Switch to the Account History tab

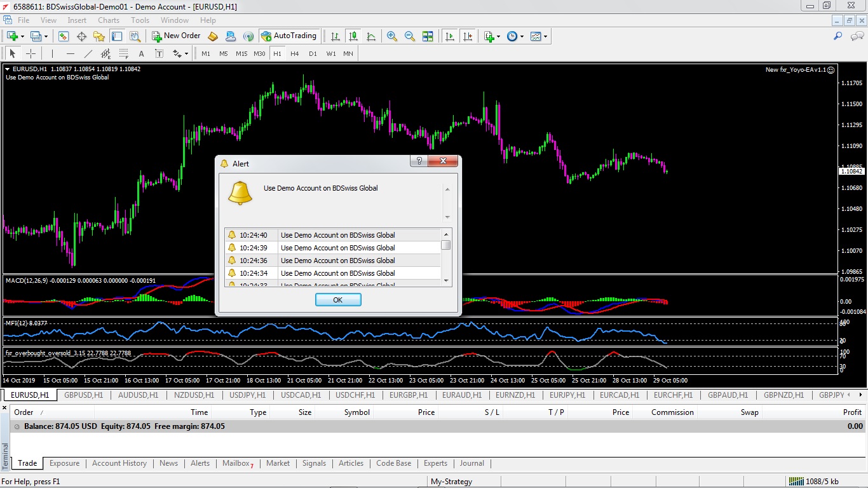click(x=119, y=463)
